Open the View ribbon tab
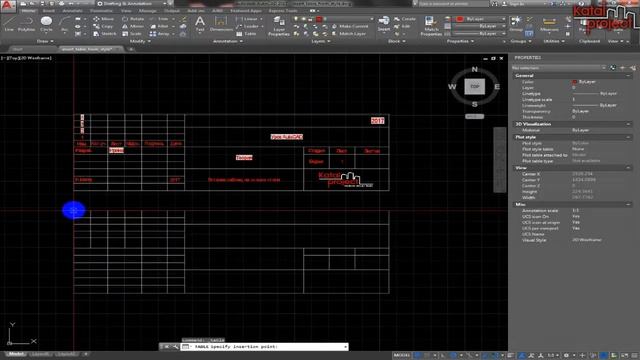The width and height of the screenshot is (640, 360). (126, 11)
